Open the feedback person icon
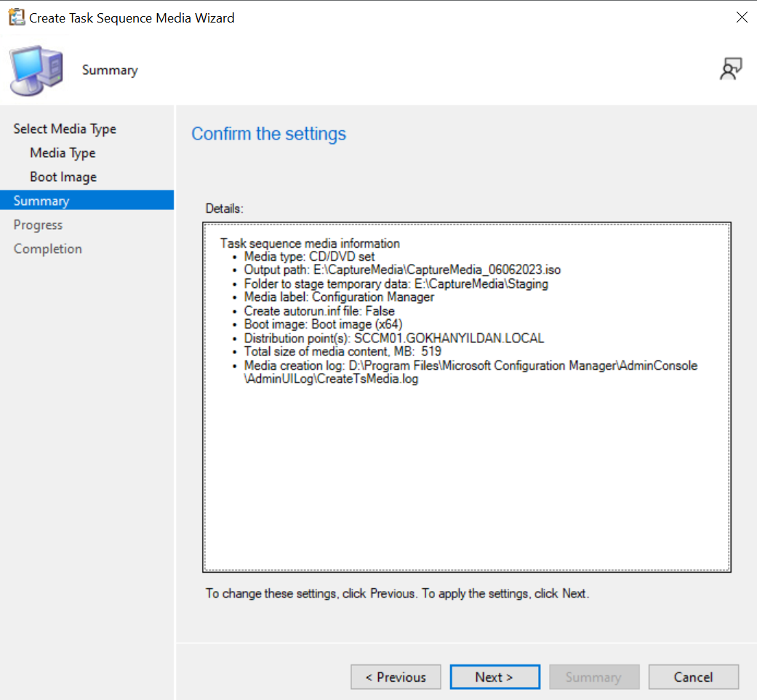 (x=730, y=69)
